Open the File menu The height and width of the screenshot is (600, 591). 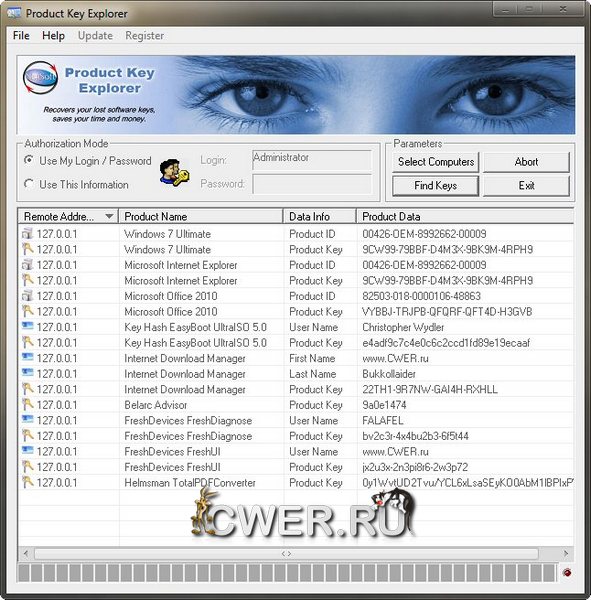click(21, 36)
